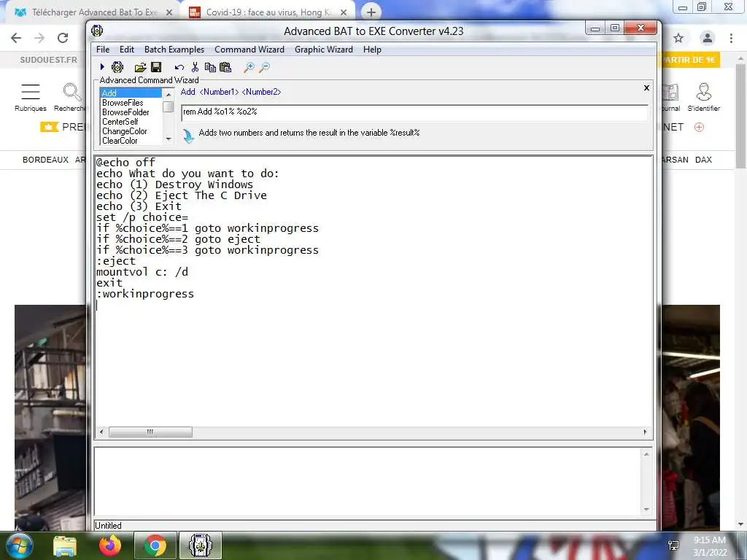Screen dimensions: 747x560
Task: Open the Command Wizard menu
Action: coord(249,50)
